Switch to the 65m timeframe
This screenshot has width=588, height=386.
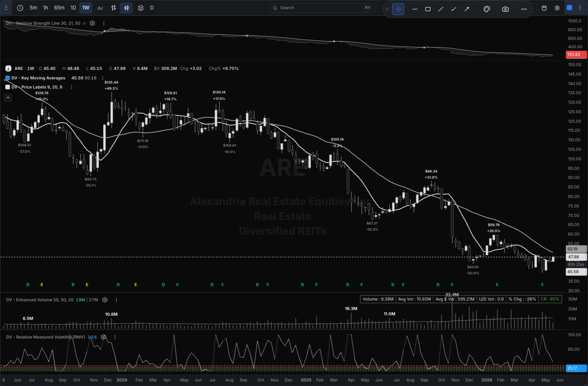59,8
